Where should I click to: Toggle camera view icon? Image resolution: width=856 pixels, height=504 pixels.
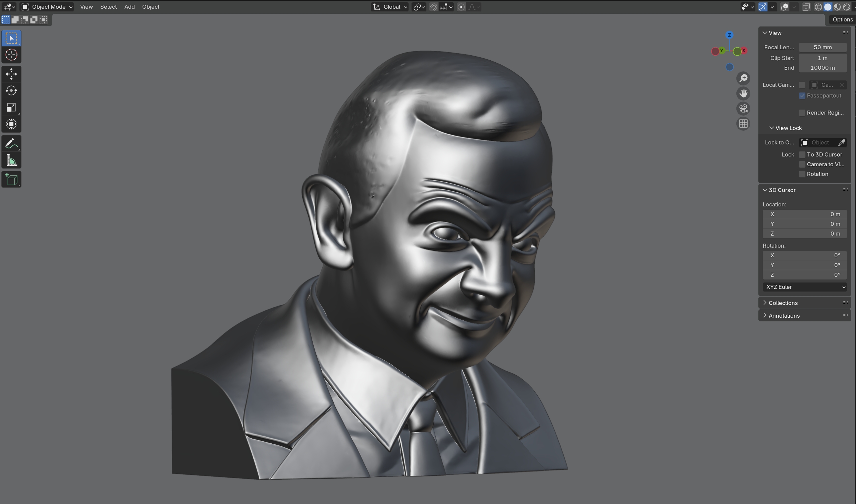click(x=743, y=109)
